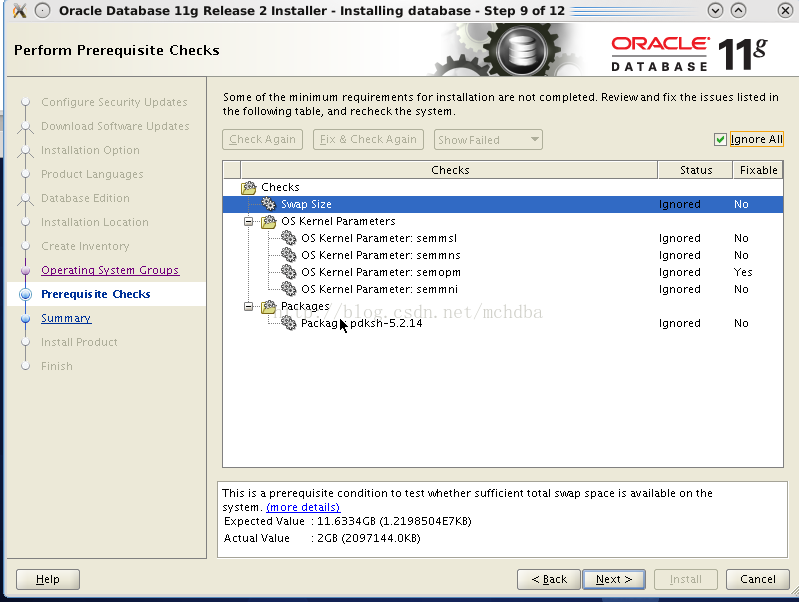Open the Help dialog
799x602 pixels.
coord(48,579)
